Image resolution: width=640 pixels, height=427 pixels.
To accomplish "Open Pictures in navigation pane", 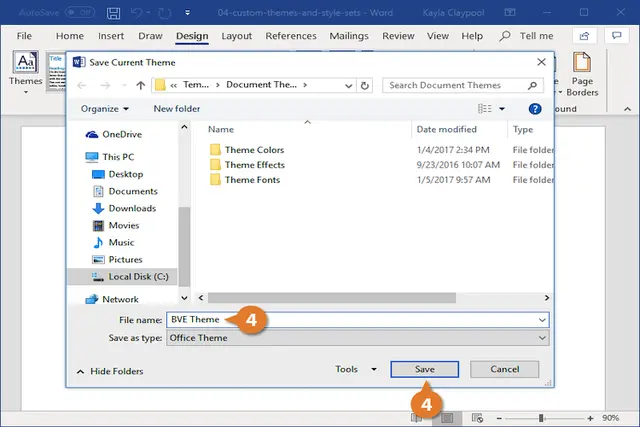I will coord(118,260).
